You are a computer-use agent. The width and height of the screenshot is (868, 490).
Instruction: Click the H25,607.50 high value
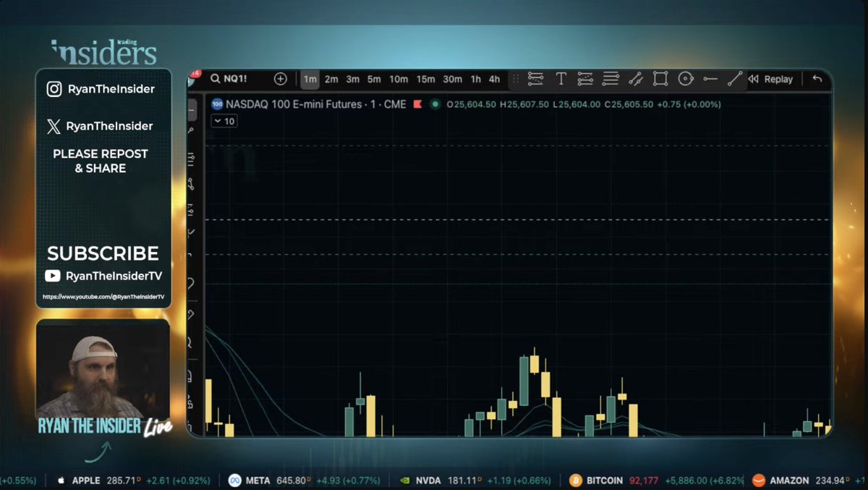point(524,104)
